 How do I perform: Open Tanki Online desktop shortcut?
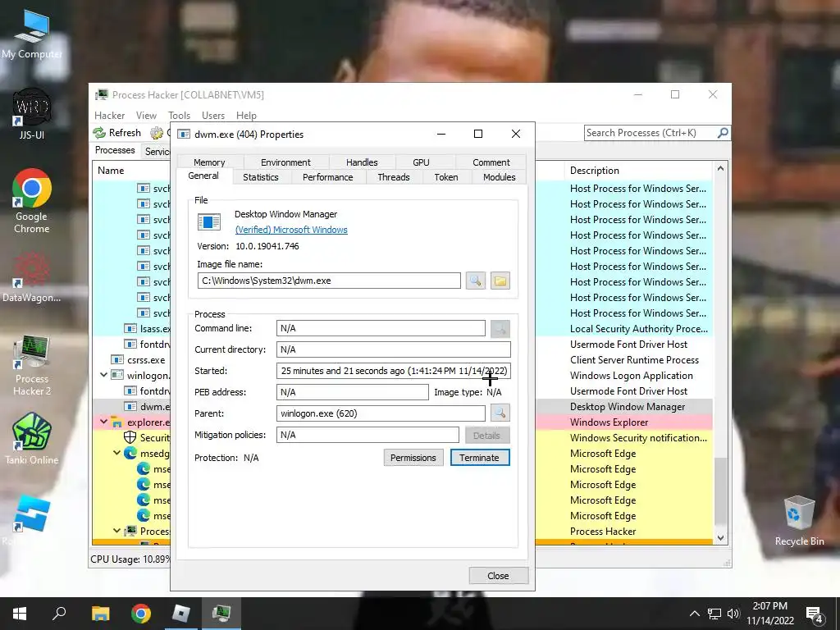click(x=32, y=438)
